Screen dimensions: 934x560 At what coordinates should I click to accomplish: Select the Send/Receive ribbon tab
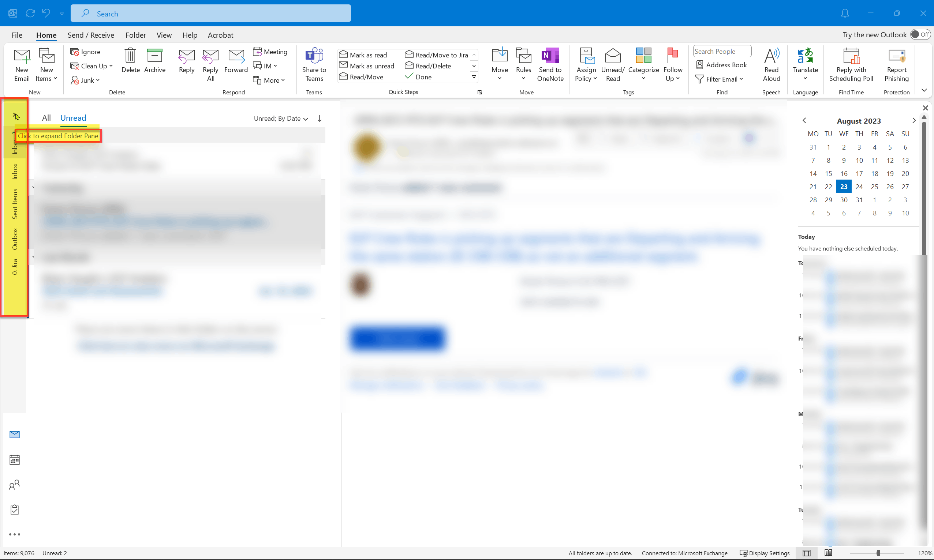point(91,35)
